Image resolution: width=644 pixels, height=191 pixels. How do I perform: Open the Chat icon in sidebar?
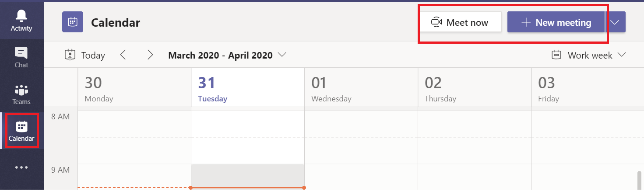click(x=21, y=57)
